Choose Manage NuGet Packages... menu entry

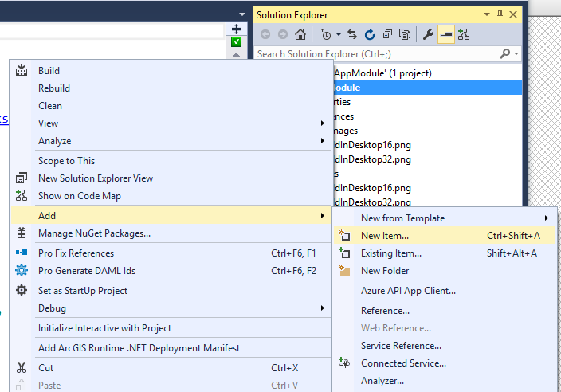tap(94, 233)
